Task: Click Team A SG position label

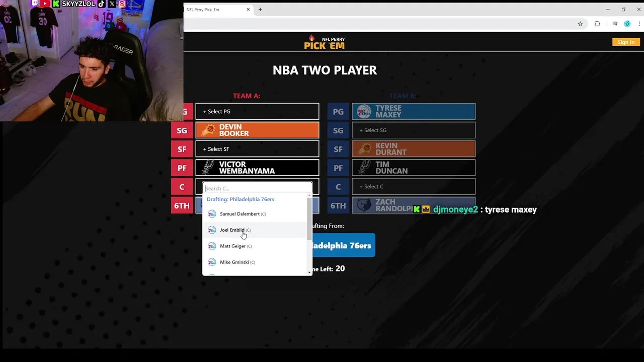Action: [182, 130]
